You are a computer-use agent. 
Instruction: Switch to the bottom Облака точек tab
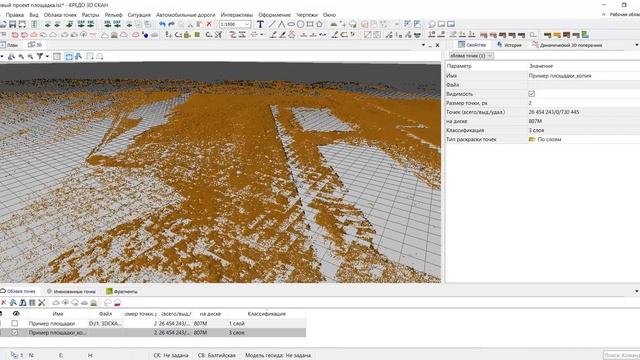(x=18, y=291)
